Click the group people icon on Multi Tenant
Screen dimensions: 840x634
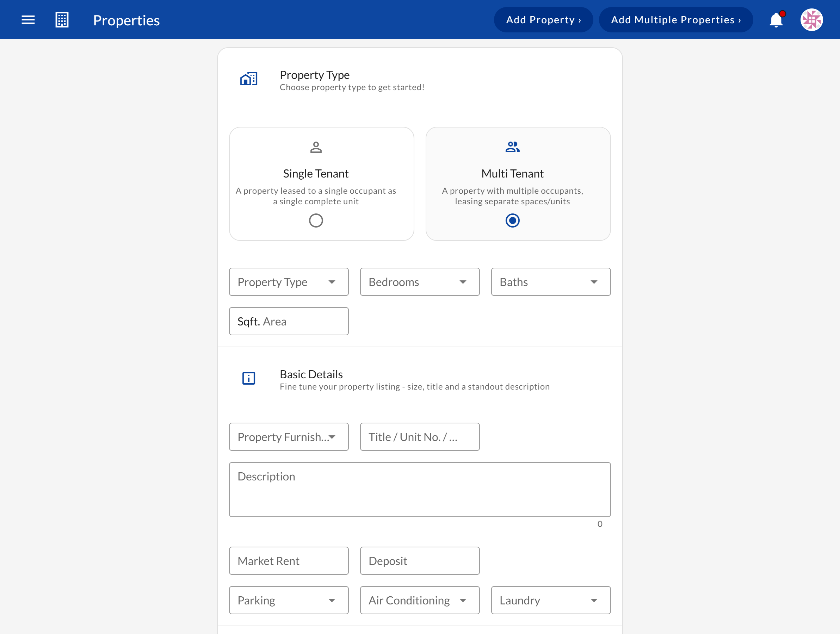tap(513, 147)
